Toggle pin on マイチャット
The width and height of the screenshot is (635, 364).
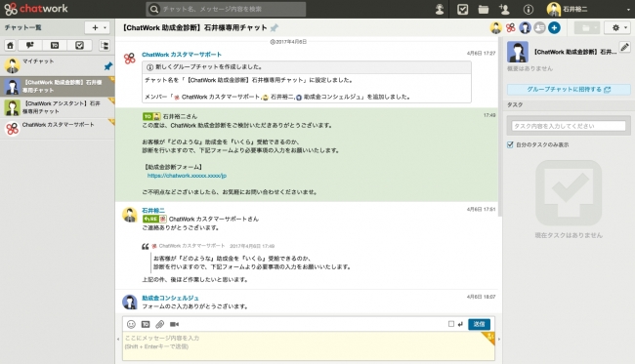(108, 66)
